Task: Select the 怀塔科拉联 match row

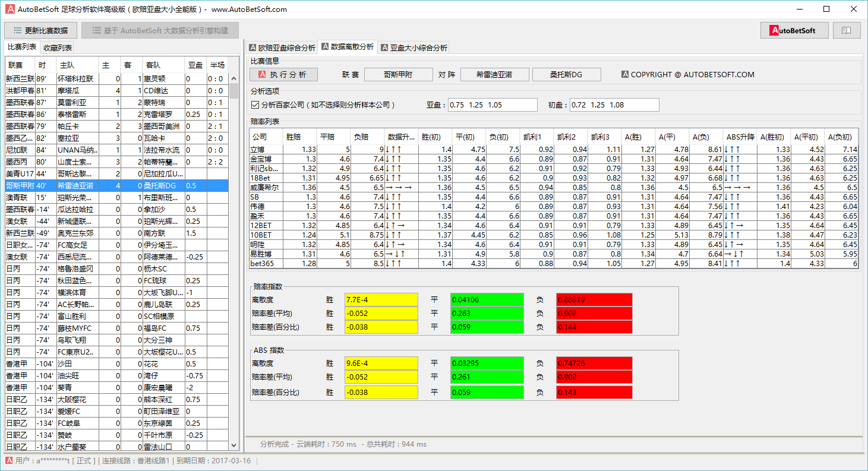Action: click(116, 78)
